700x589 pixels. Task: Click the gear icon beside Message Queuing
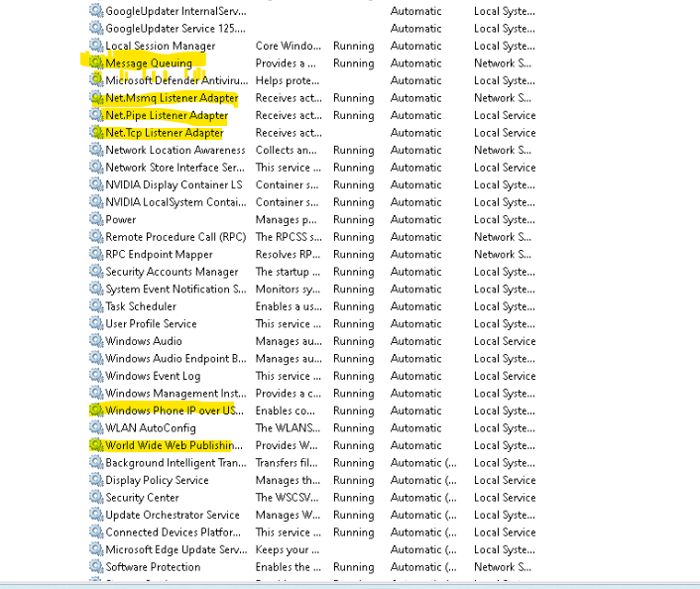96,62
